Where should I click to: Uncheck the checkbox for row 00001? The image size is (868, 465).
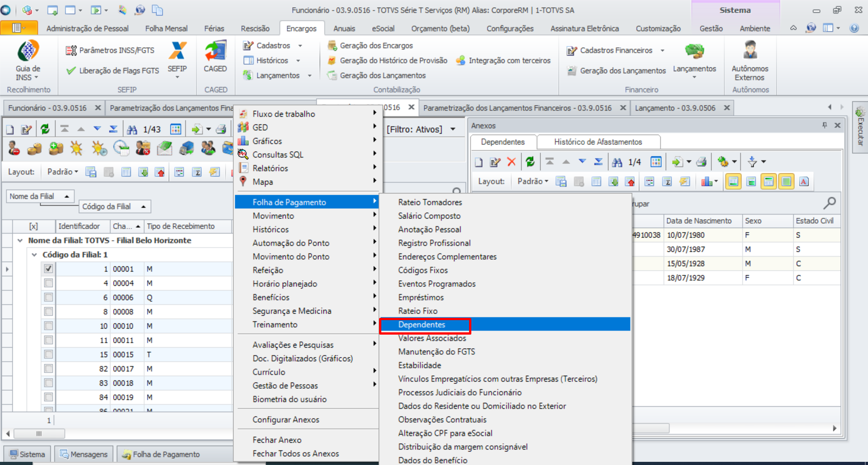pyautogui.click(x=48, y=269)
